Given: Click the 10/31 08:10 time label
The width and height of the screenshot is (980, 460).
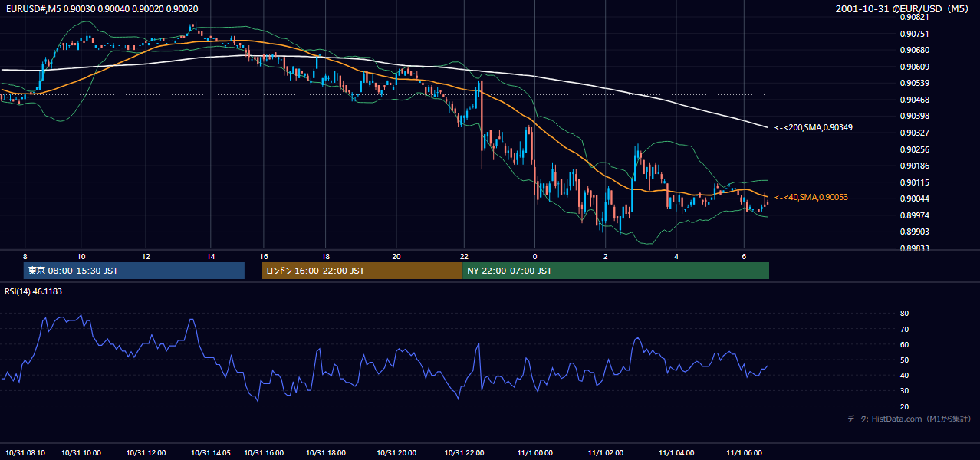Looking at the screenshot, I should (x=25, y=453).
